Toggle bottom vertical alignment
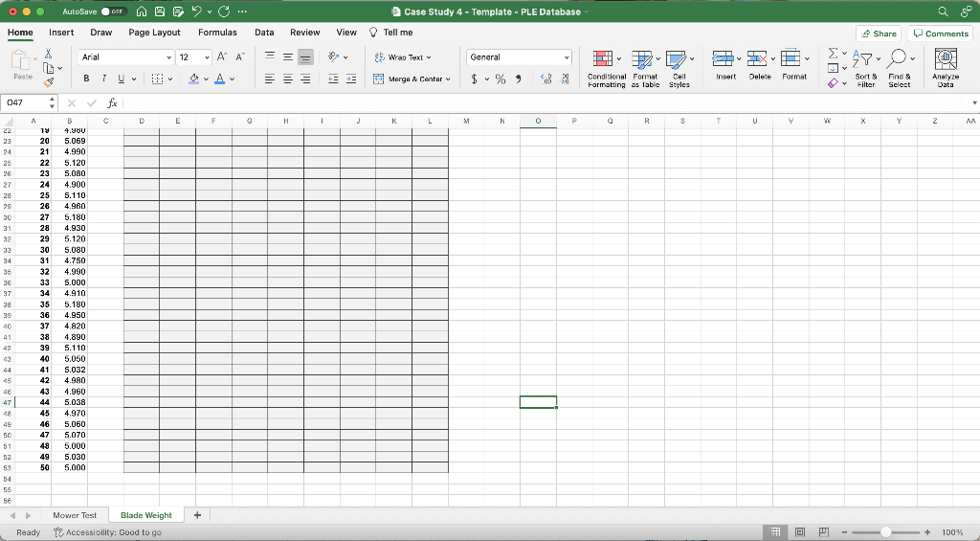980x541 pixels. pyautogui.click(x=305, y=56)
